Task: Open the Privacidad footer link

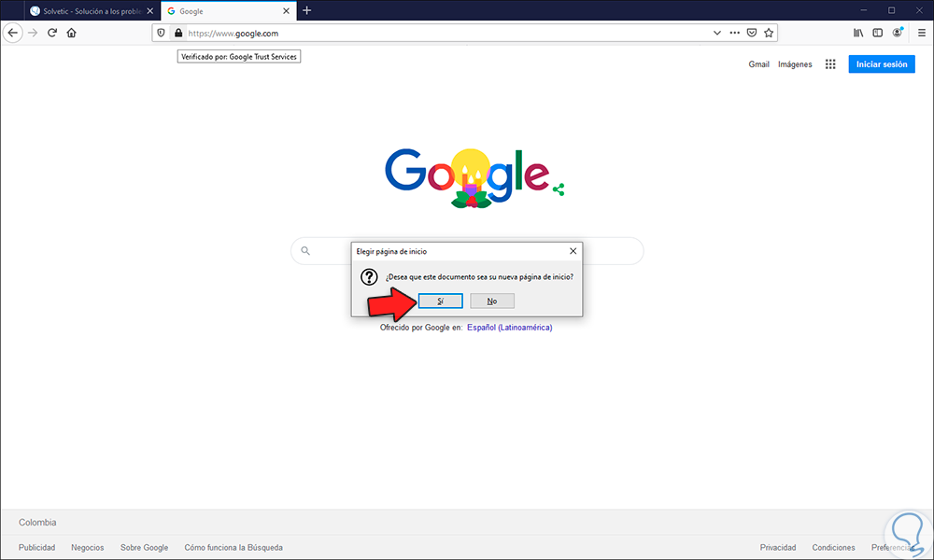Action: tap(778, 548)
